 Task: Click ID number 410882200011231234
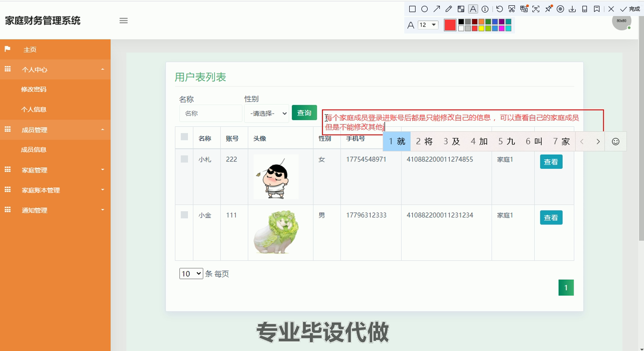click(440, 215)
